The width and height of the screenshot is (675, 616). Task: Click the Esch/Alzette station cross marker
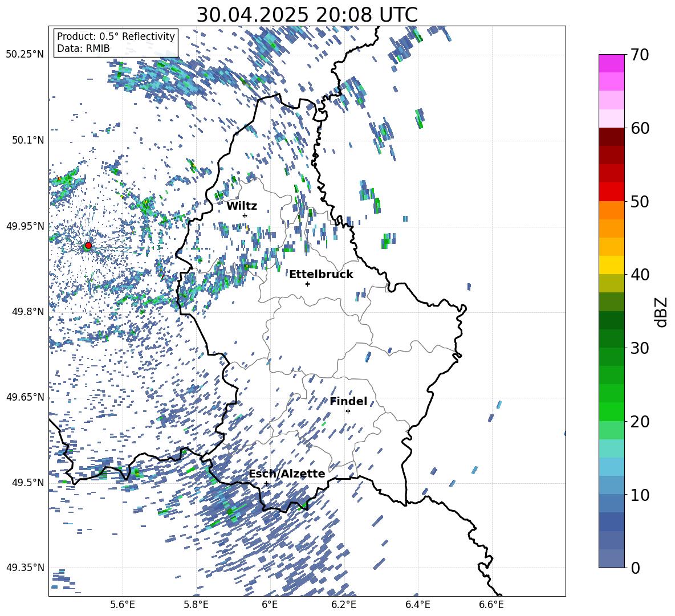[266, 483]
